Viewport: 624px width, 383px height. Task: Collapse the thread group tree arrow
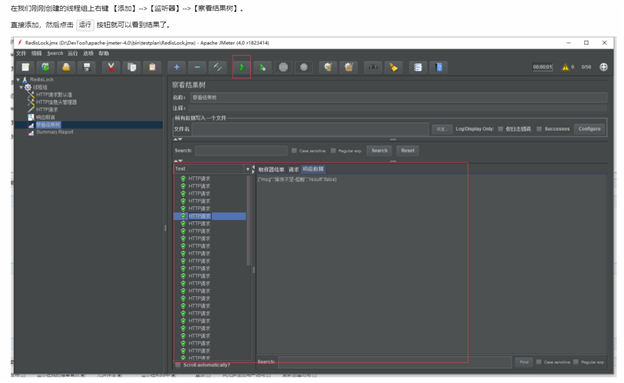pos(21,87)
